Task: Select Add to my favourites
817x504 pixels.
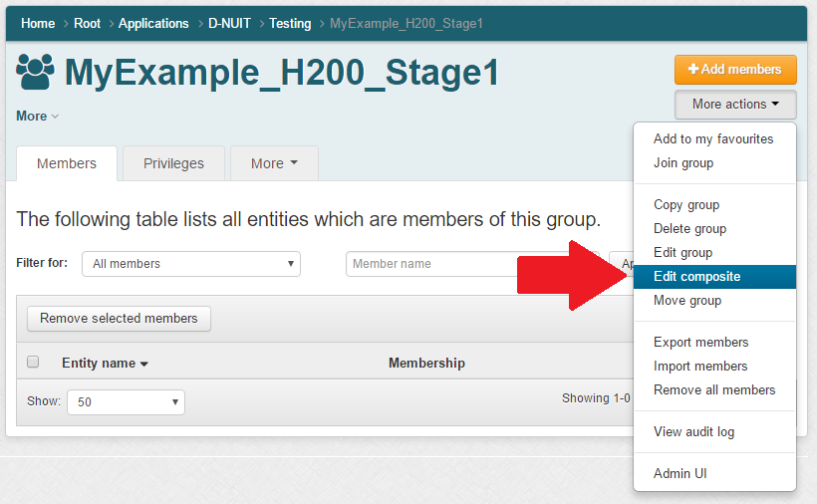Action: (713, 139)
